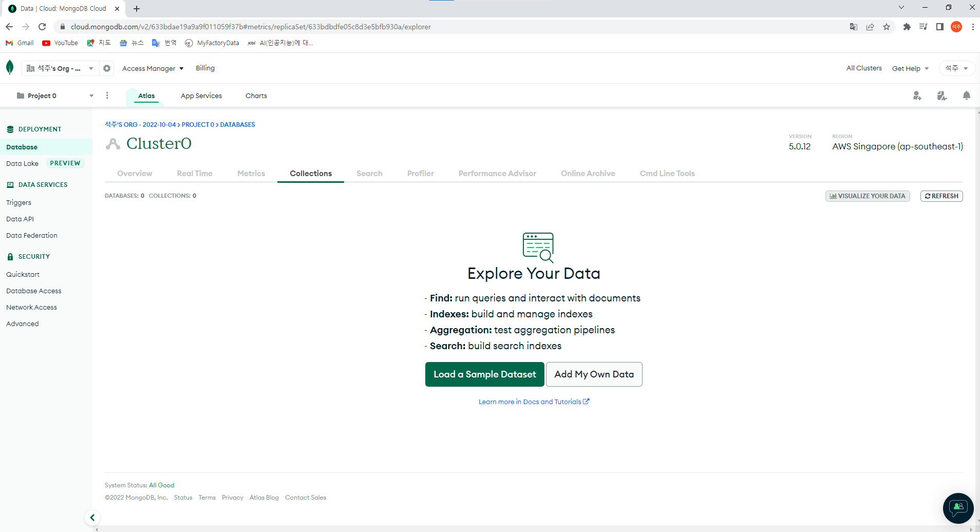Open Database Access in the sidebar
Image resolution: width=980 pixels, height=532 pixels.
[x=34, y=291]
